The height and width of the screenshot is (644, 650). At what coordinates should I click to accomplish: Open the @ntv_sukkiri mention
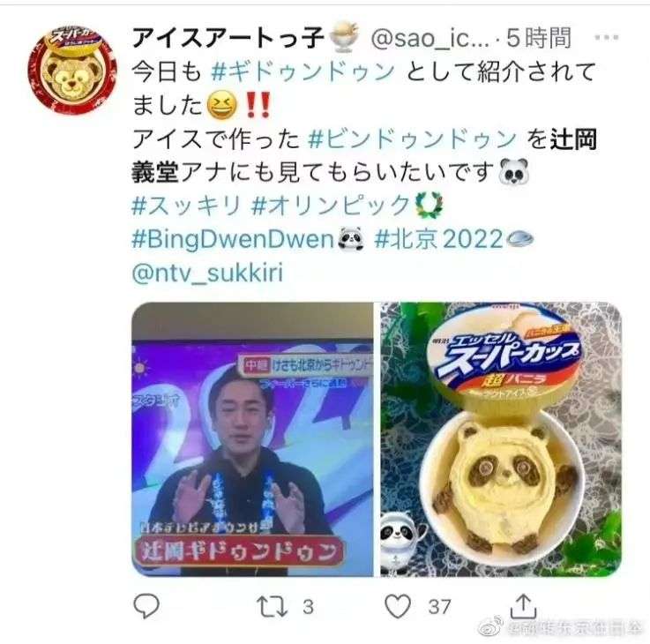(207, 273)
